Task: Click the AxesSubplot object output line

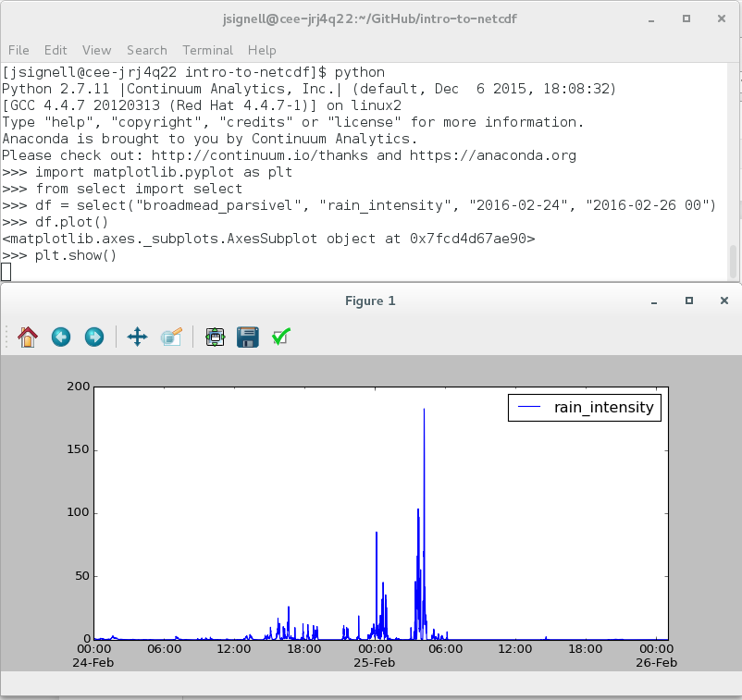Action: point(268,239)
